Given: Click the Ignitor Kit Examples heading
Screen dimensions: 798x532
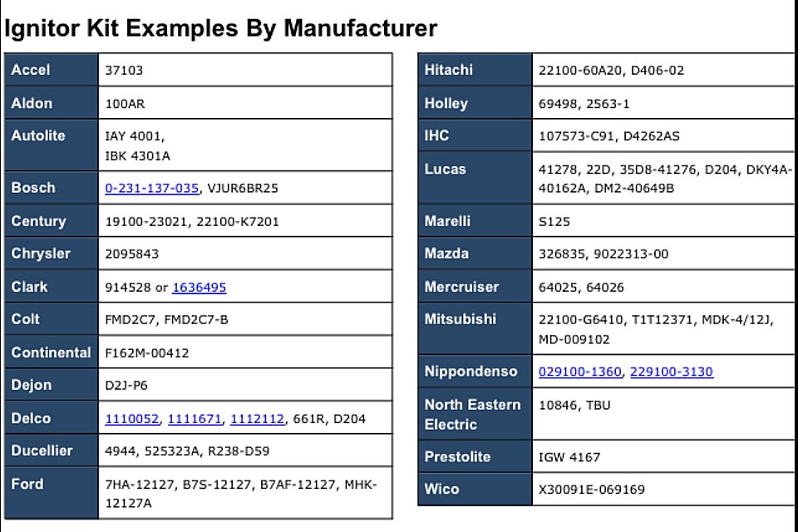Looking at the screenshot, I should (x=220, y=27).
